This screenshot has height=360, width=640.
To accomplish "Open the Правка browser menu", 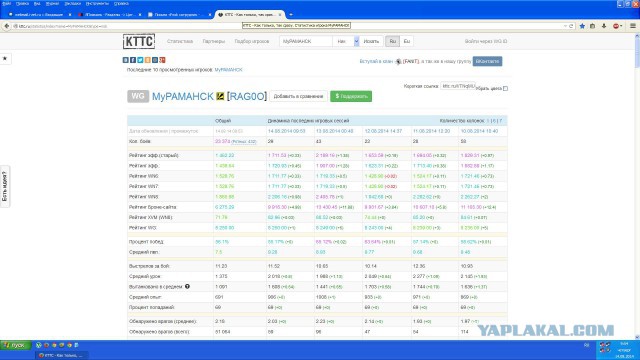I will [22, 3].
